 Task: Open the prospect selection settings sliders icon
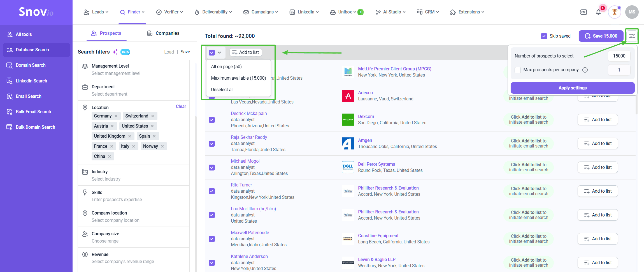click(632, 36)
